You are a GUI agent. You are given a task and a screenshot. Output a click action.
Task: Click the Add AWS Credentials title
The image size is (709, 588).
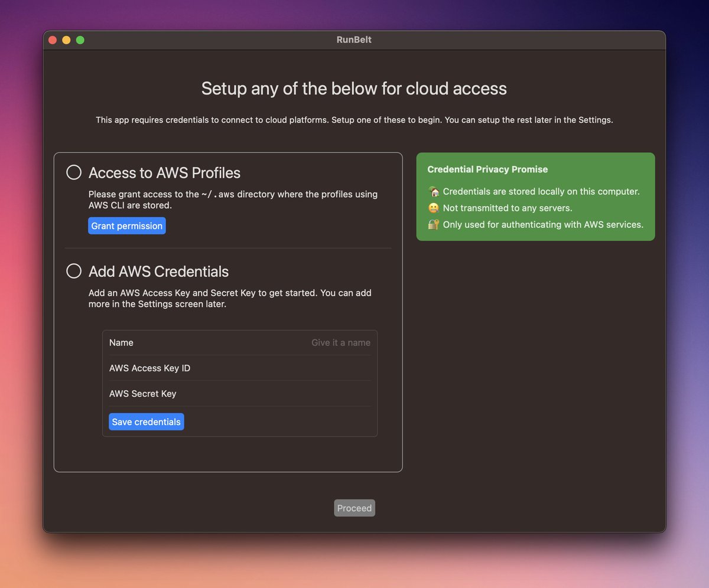click(158, 272)
